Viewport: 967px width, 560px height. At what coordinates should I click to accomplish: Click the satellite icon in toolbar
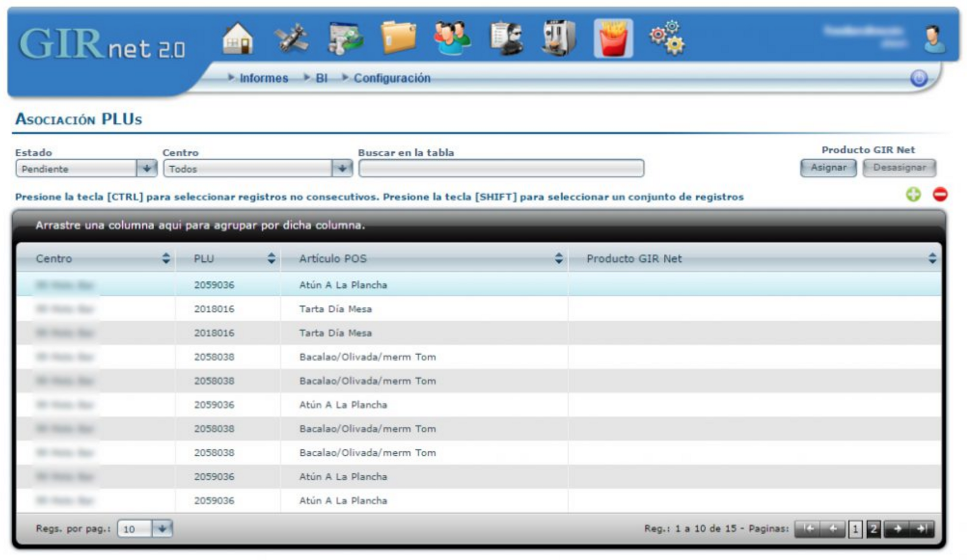coord(291,38)
